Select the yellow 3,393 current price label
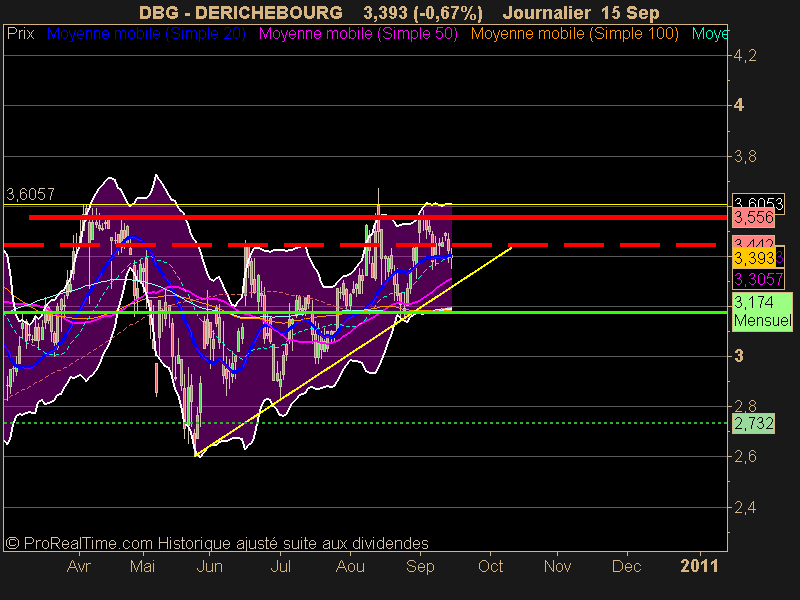This screenshot has width=800, height=600. (754, 258)
